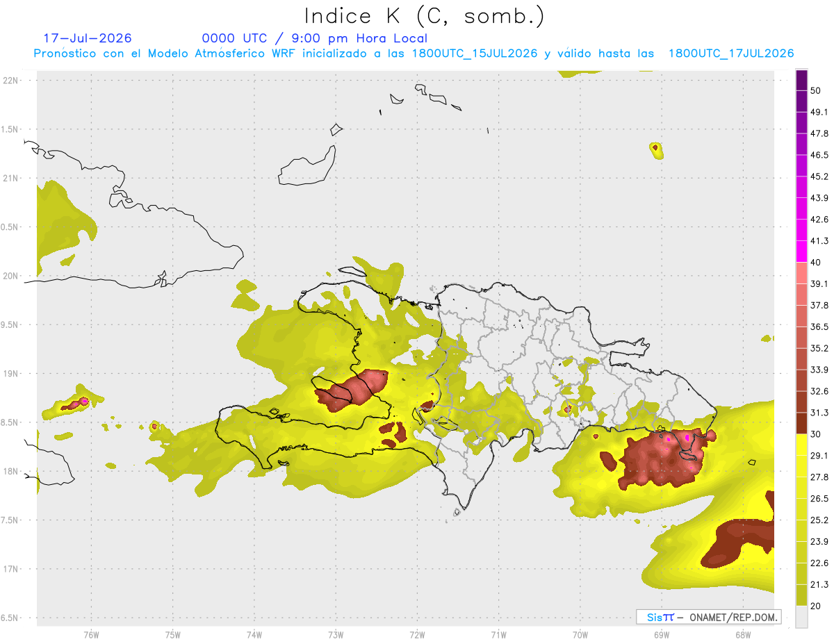834x644 pixels.
Task: Click the 75W longitude label
Action: [172, 635]
